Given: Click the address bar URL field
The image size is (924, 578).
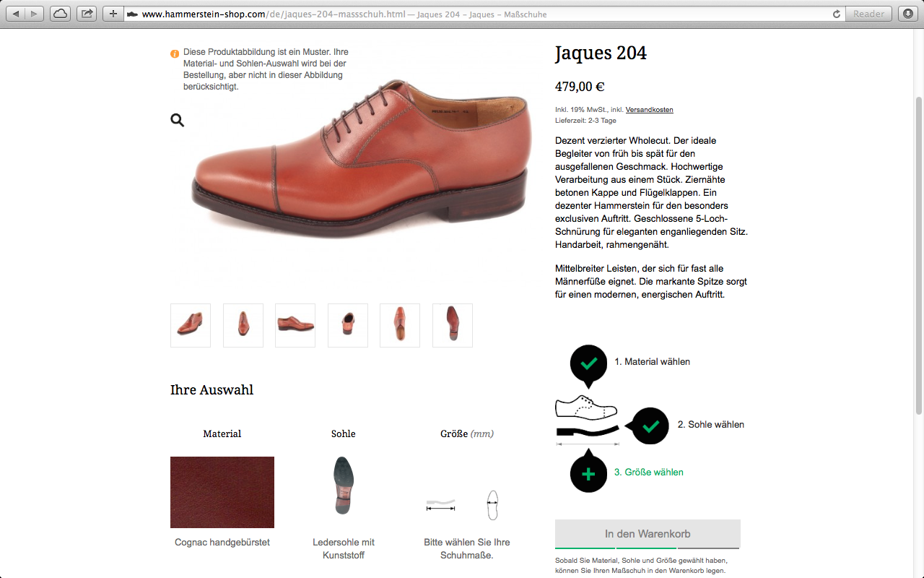Looking at the screenshot, I should point(476,14).
